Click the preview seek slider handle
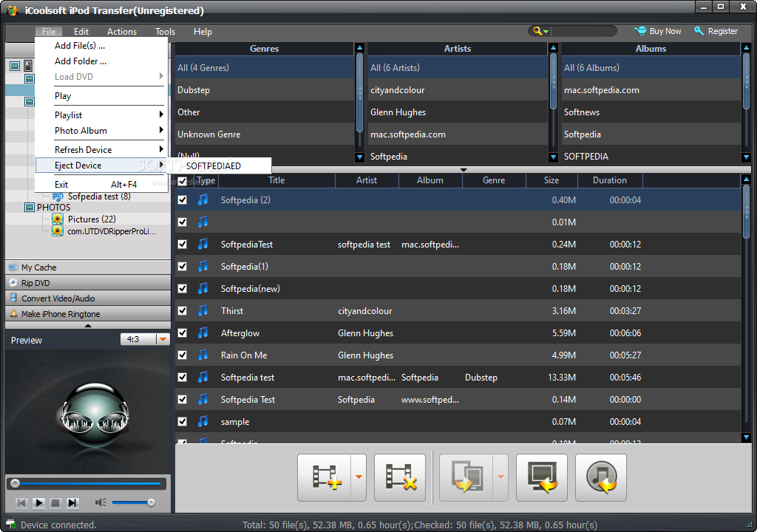Viewport: 757px width, 532px height. click(15, 483)
